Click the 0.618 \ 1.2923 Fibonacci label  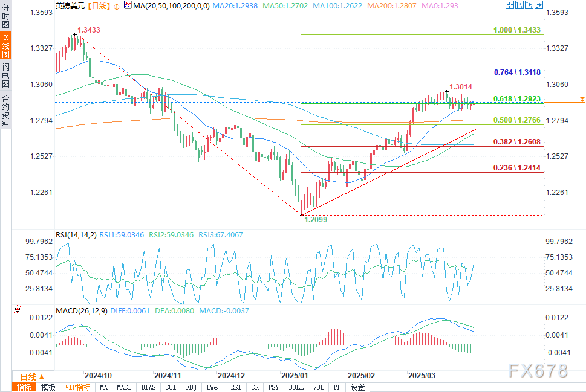pyautogui.click(x=517, y=98)
